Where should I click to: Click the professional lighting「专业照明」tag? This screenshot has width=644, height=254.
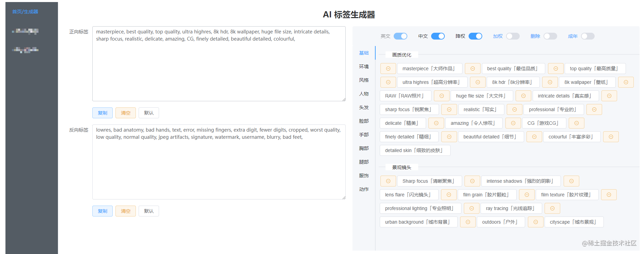tap(421, 208)
